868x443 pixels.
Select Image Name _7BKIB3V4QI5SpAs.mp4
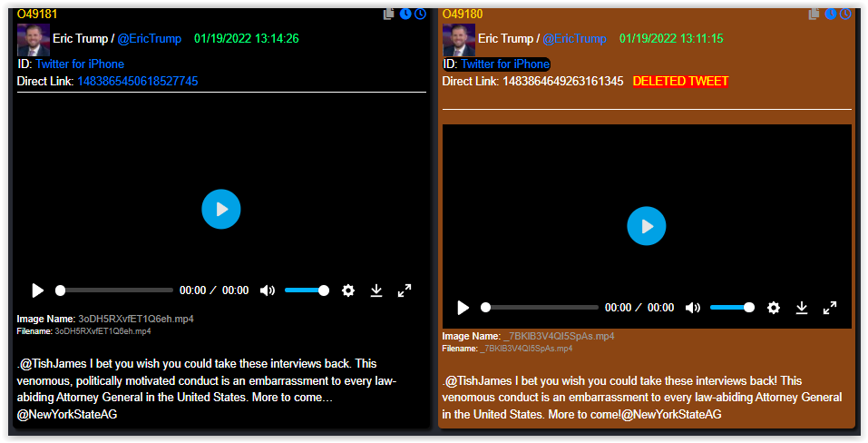coord(559,336)
